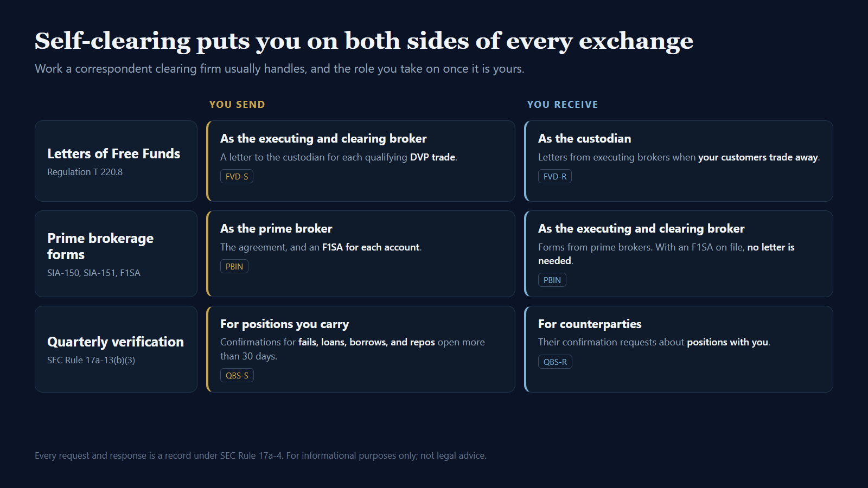Click the 'As the prime broker' card heading
868x488 pixels.
tap(276, 229)
